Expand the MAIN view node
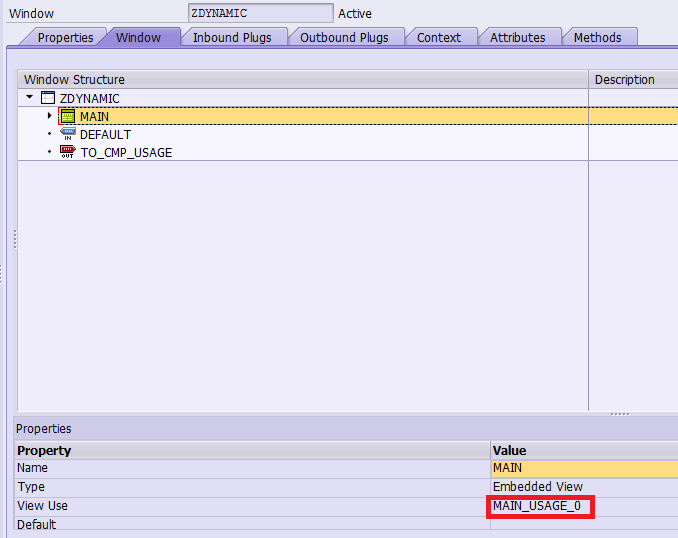The width and height of the screenshot is (678, 538). (x=49, y=116)
